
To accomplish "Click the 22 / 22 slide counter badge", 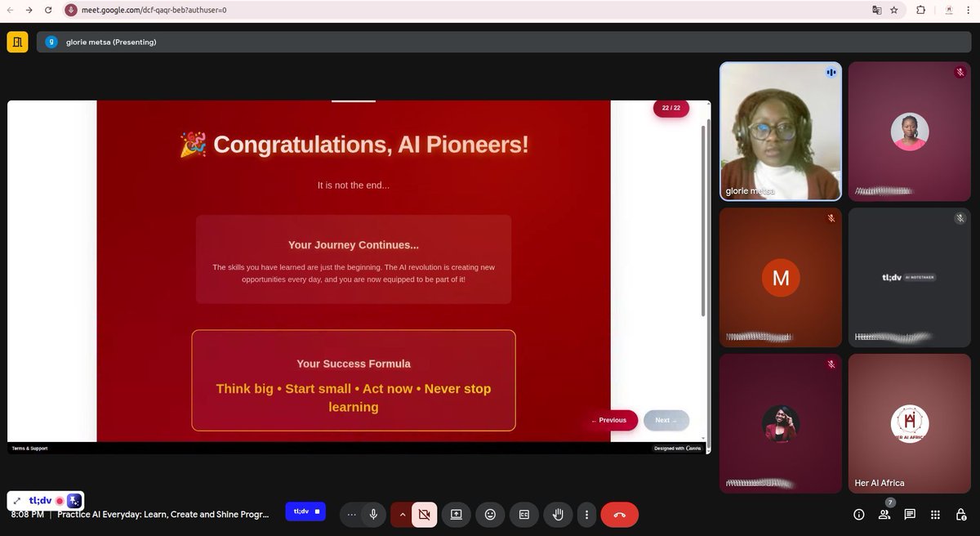I will point(670,109).
